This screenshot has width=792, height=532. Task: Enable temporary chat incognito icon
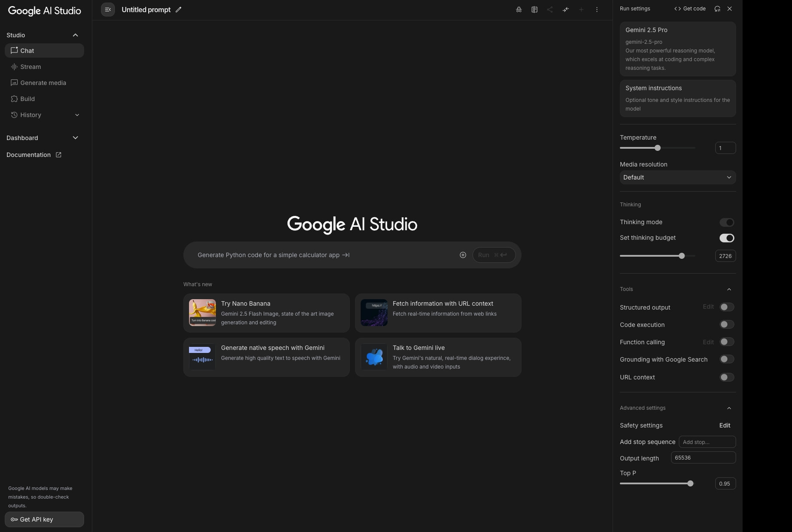tap(519, 10)
